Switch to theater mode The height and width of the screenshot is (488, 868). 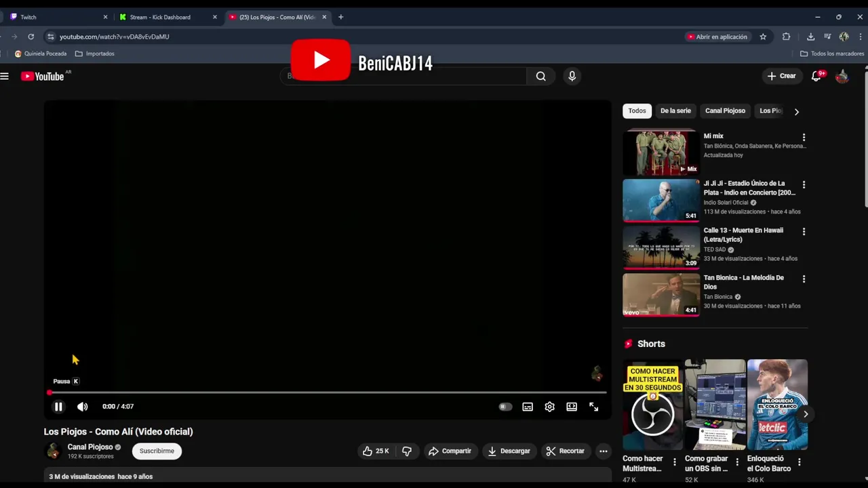coord(572,407)
